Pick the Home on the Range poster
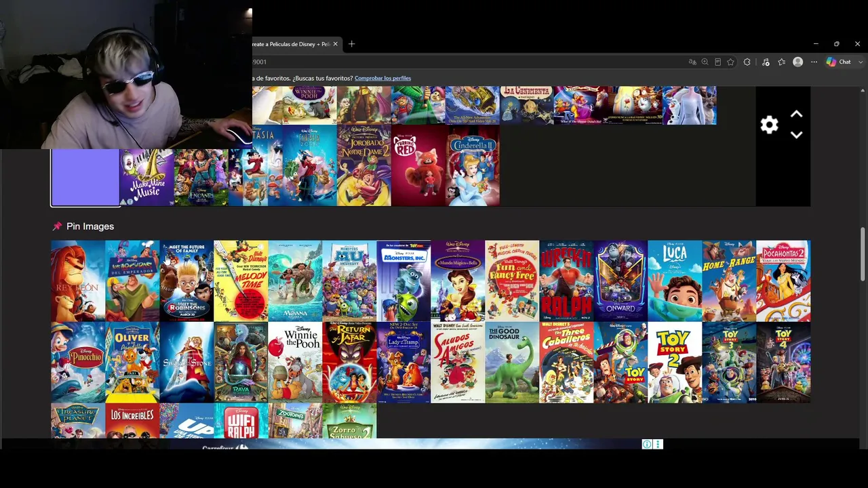868x488 pixels. (x=729, y=281)
